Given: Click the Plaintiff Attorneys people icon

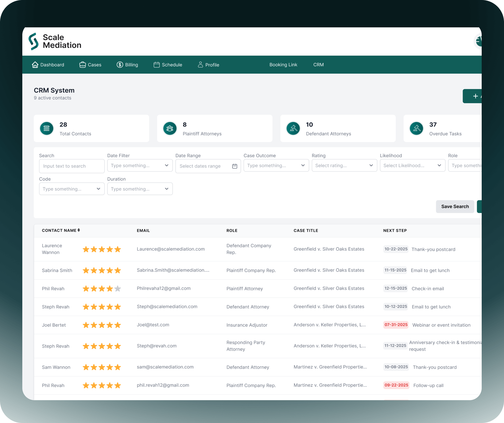Looking at the screenshot, I should click(x=170, y=129).
